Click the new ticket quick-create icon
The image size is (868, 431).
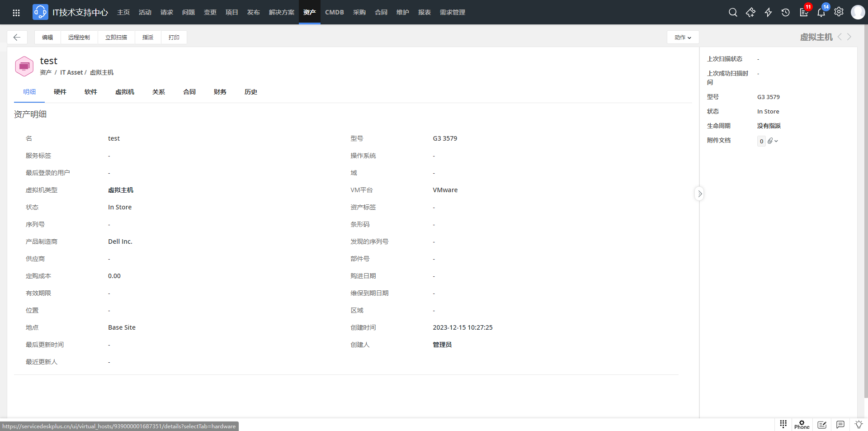click(750, 12)
